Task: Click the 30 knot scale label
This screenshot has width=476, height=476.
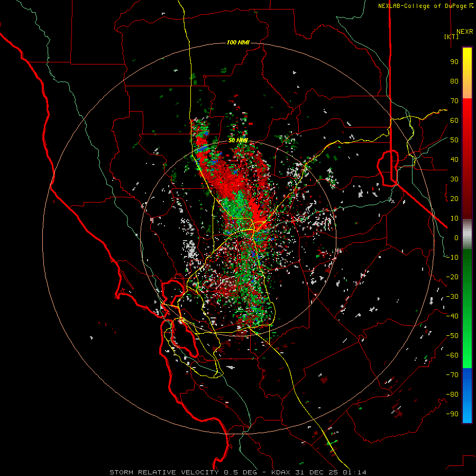Action: click(454, 179)
